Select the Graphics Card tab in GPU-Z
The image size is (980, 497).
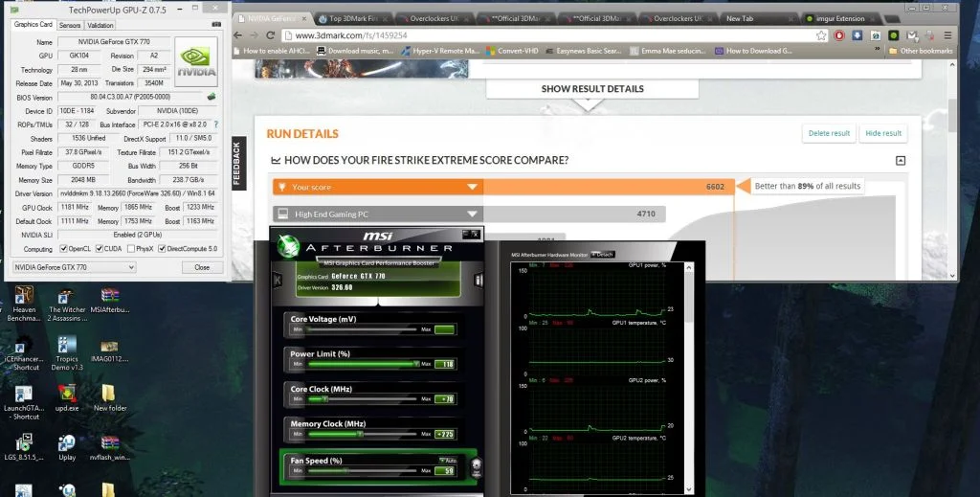click(33, 24)
